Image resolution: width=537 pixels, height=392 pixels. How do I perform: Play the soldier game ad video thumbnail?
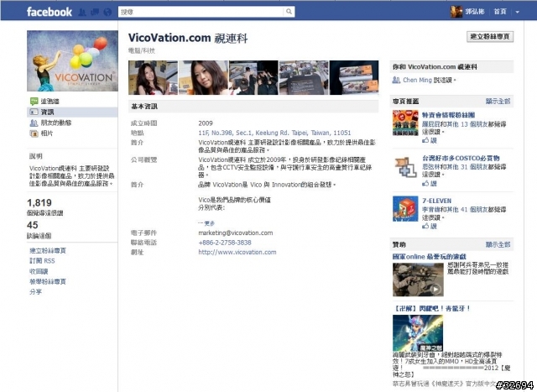point(418,280)
